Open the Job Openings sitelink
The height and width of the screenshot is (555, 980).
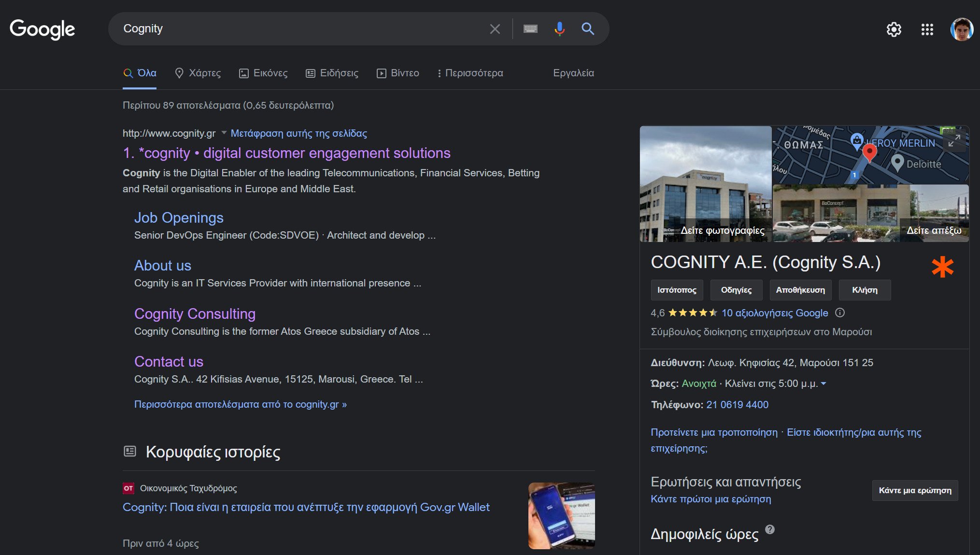[179, 218]
